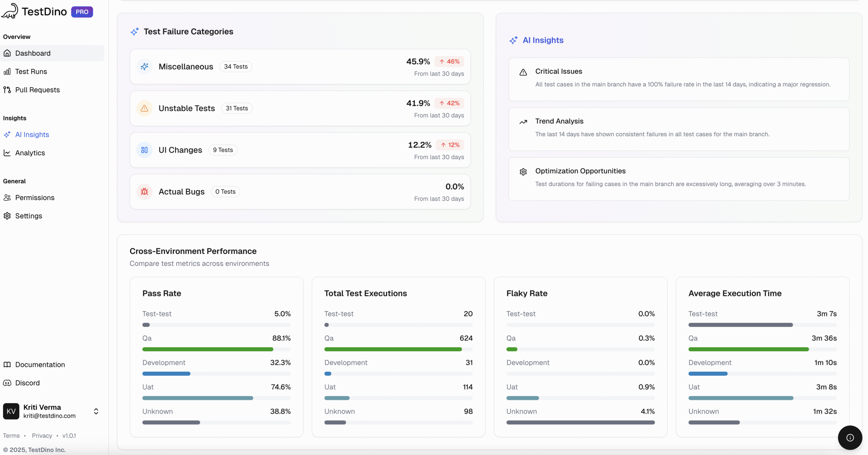
Task: Expand the Kriti Verma profile menu
Action: pos(96,411)
